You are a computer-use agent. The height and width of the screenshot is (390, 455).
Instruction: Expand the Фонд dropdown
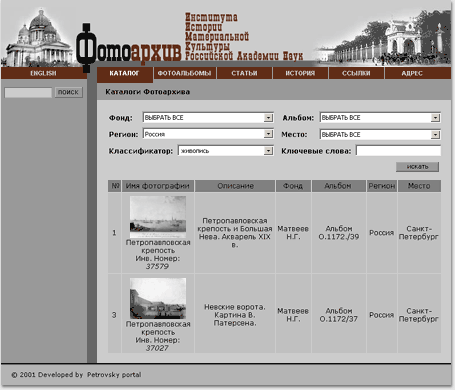tap(208, 118)
